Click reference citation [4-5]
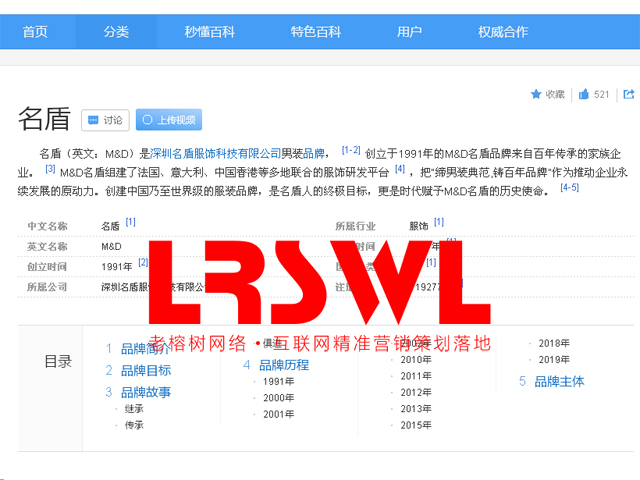 [569, 187]
